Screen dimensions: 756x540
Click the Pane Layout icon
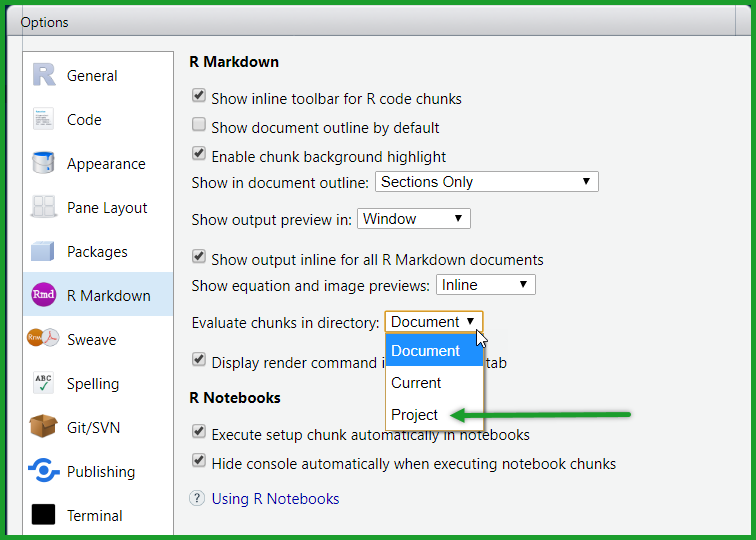(x=44, y=208)
